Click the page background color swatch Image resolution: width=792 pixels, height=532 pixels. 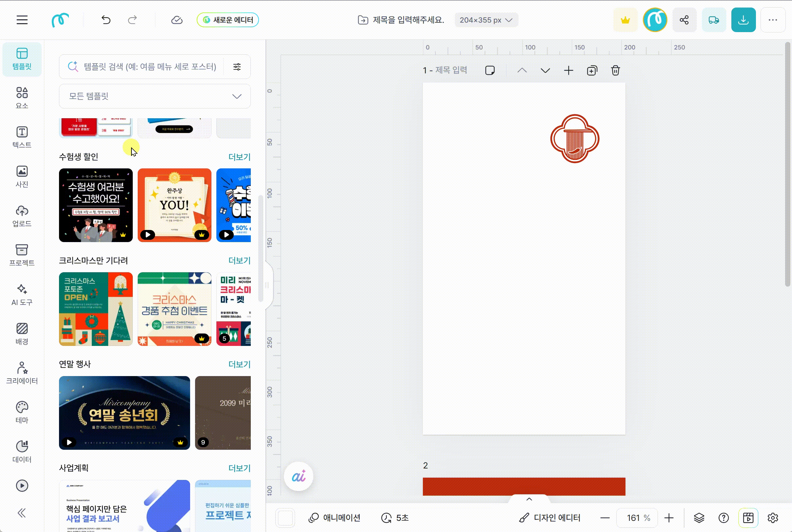coord(285,518)
